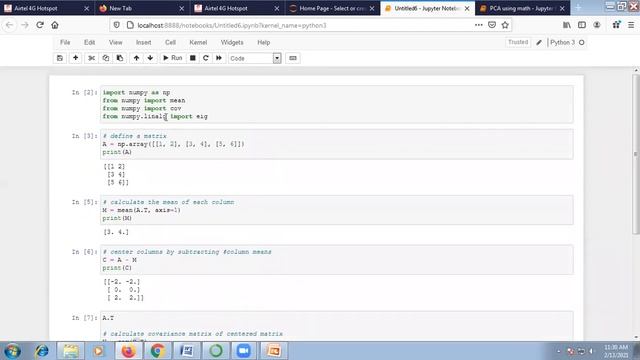Open the cell type Code dropdown

pyautogui.click(x=255, y=58)
